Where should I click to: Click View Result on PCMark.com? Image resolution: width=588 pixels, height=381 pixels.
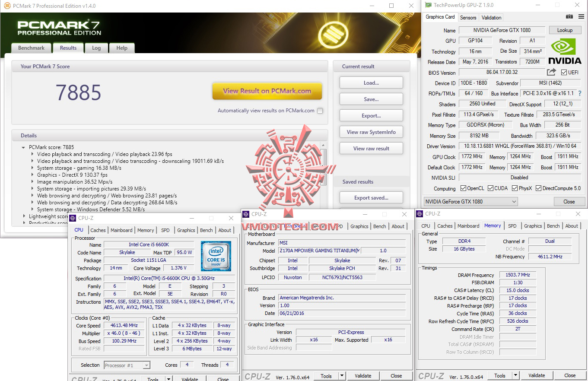click(x=267, y=91)
